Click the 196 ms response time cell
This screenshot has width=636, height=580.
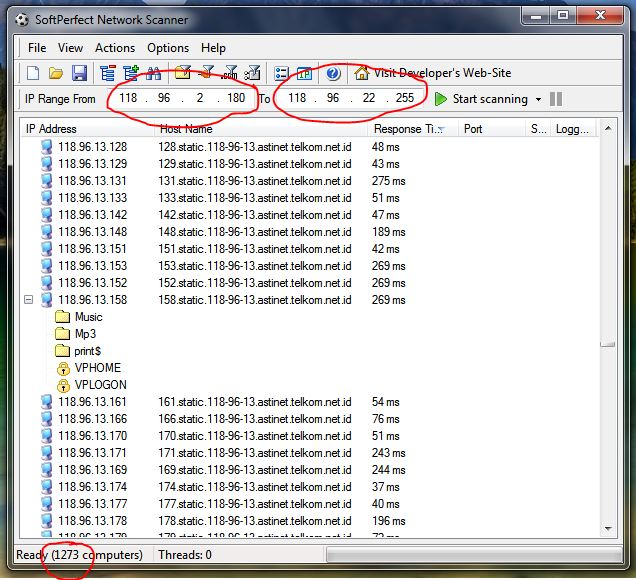389,521
